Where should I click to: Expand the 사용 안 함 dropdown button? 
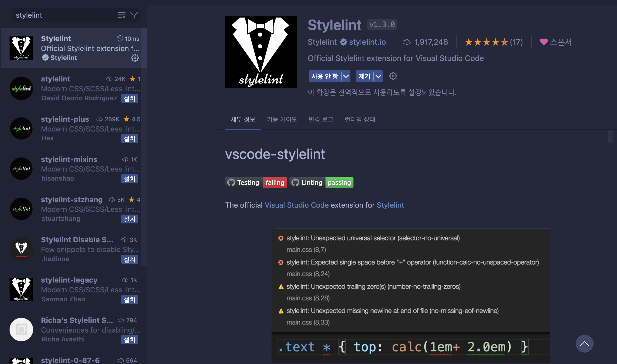coord(346,76)
